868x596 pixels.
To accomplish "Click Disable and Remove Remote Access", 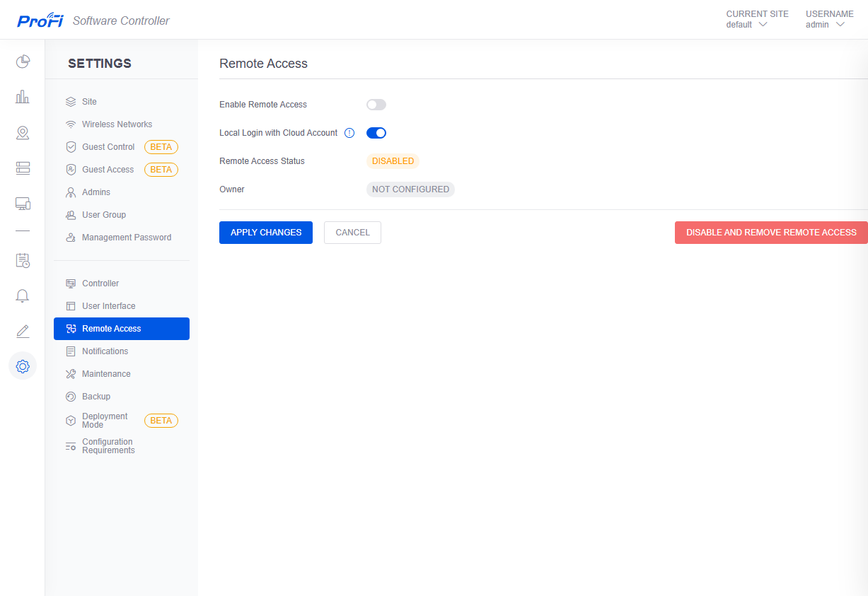I will 771,233.
